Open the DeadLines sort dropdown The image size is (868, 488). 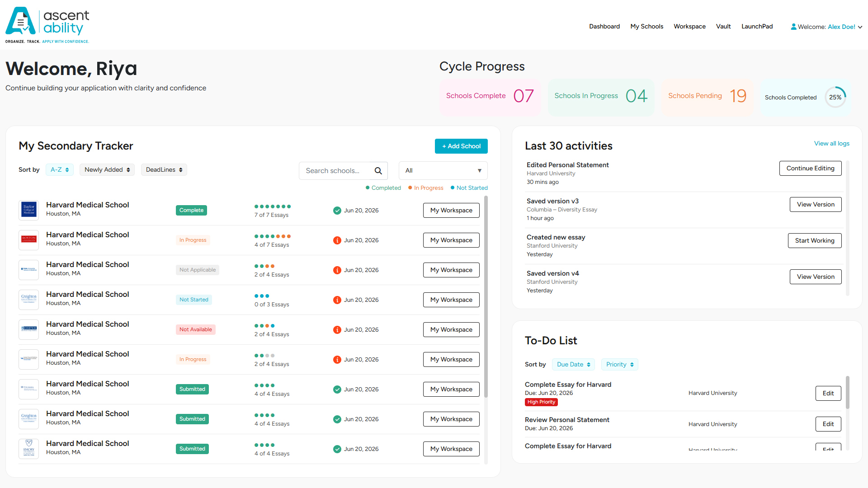coord(164,170)
